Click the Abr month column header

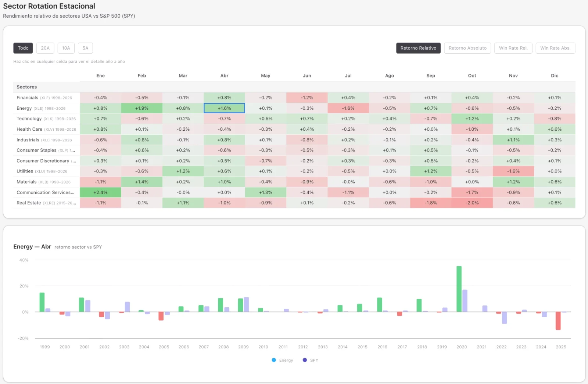click(x=224, y=76)
